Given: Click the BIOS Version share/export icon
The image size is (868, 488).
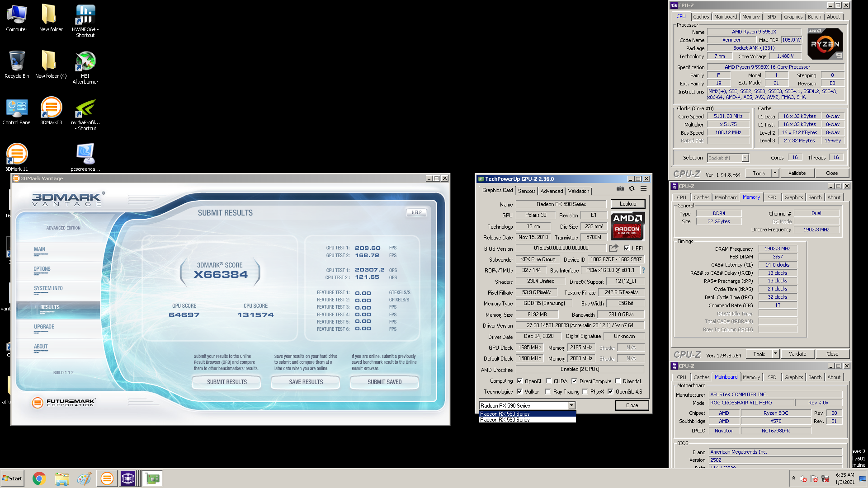Looking at the screenshot, I should coord(613,248).
